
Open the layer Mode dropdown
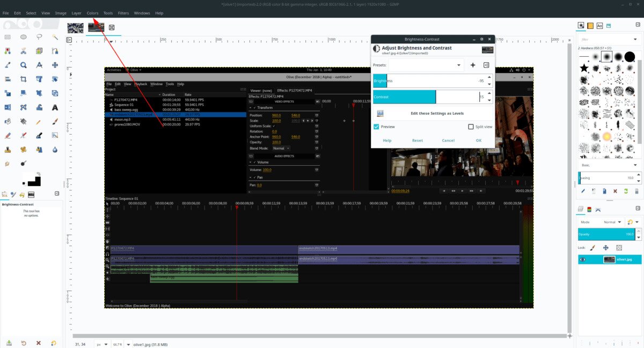pyautogui.click(x=612, y=221)
